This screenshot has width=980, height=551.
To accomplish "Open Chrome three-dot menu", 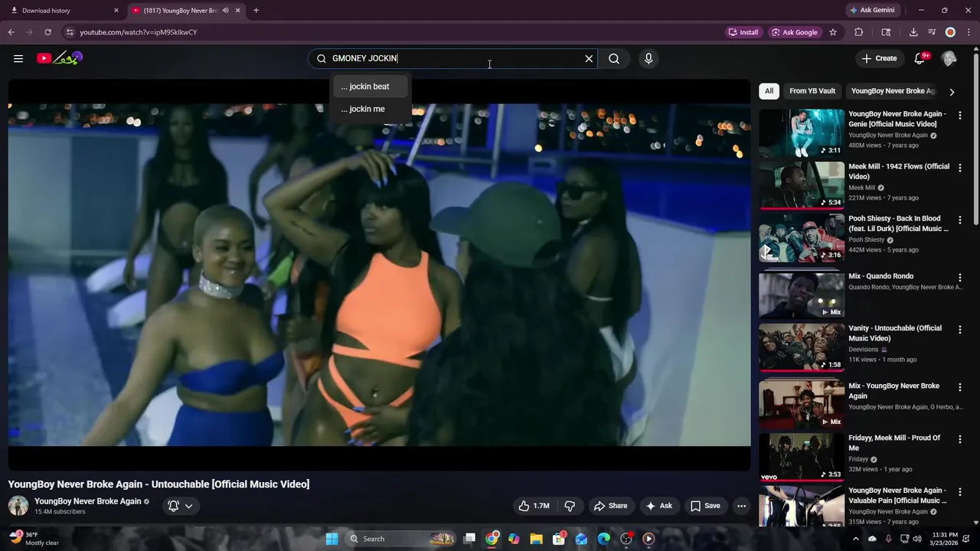I will click(969, 32).
